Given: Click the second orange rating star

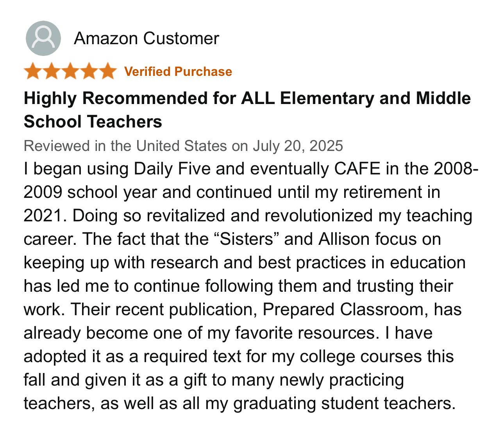Looking at the screenshot, I should click(x=51, y=71).
